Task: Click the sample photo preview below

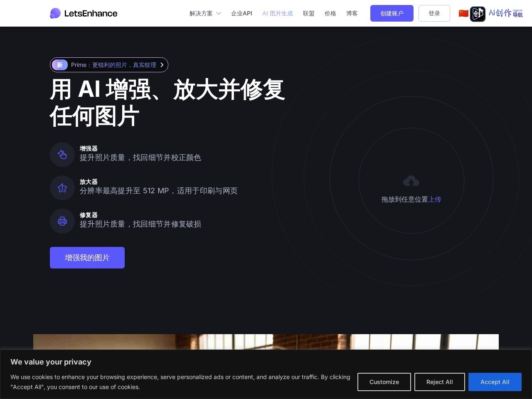Action: click(x=266, y=342)
